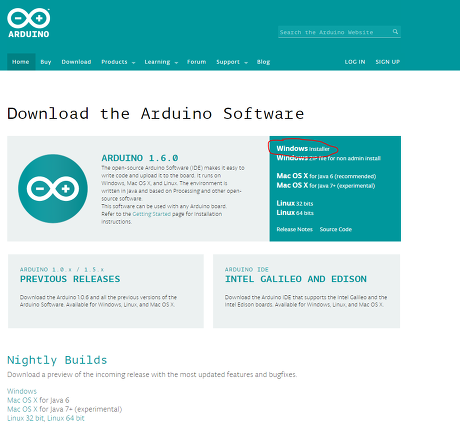The height and width of the screenshot is (424, 460).
Task: Follow the Getting Started page link
Action: pyautogui.click(x=151, y=214)
